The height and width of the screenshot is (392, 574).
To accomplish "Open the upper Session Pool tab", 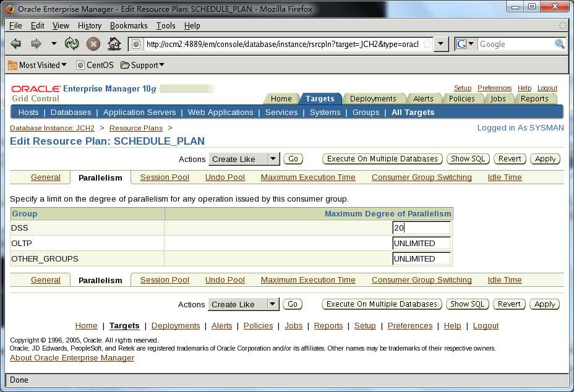I will tap(165, 177).
